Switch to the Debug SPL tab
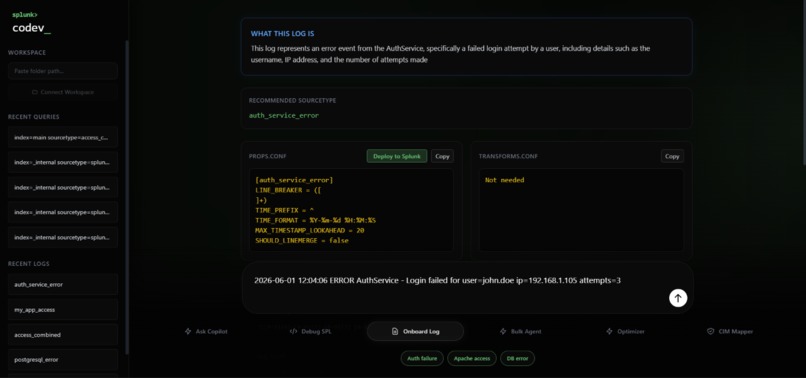The image size is (806, 378). pos(310,332)
